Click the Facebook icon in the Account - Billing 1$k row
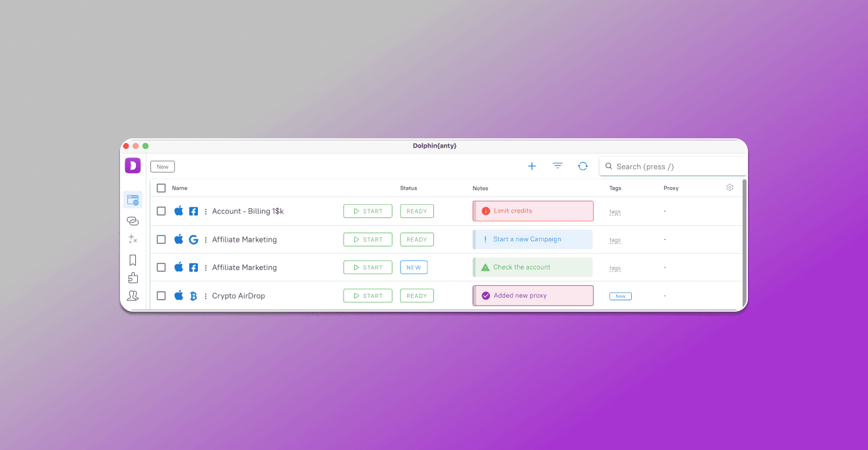 click(x=193, y=211)
